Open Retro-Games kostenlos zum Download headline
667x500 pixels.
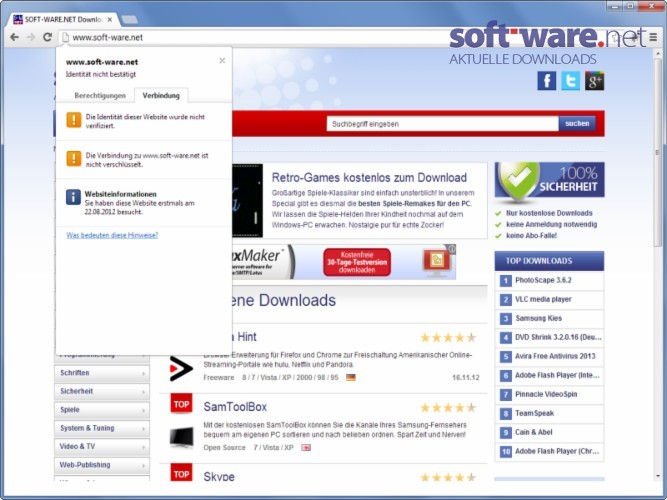click(x=369, y=177)
